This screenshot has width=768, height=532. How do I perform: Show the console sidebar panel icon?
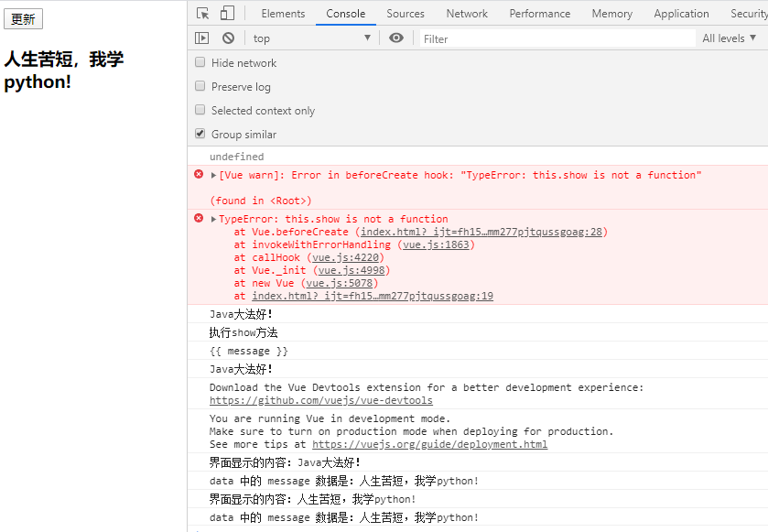pos(202,38)
